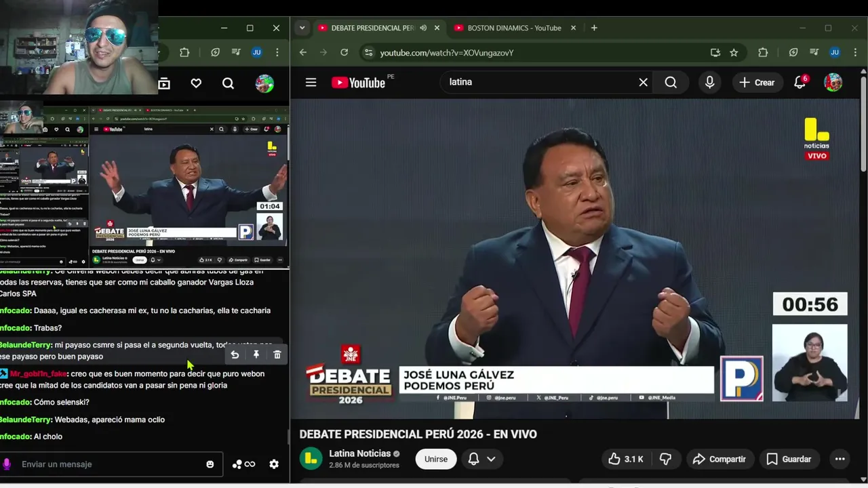Go back in the YouTube browser window
The width and height of the screenshot is (868, 488).
[303, 52]
